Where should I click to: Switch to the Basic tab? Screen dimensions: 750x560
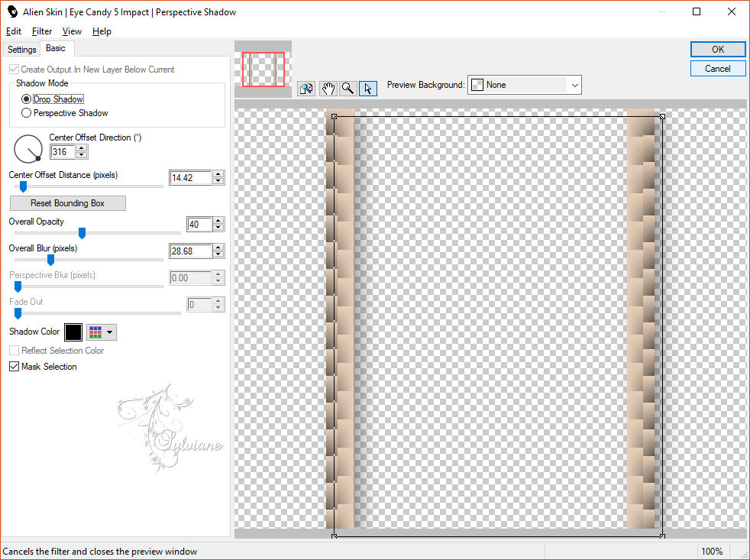click(56, 48)
